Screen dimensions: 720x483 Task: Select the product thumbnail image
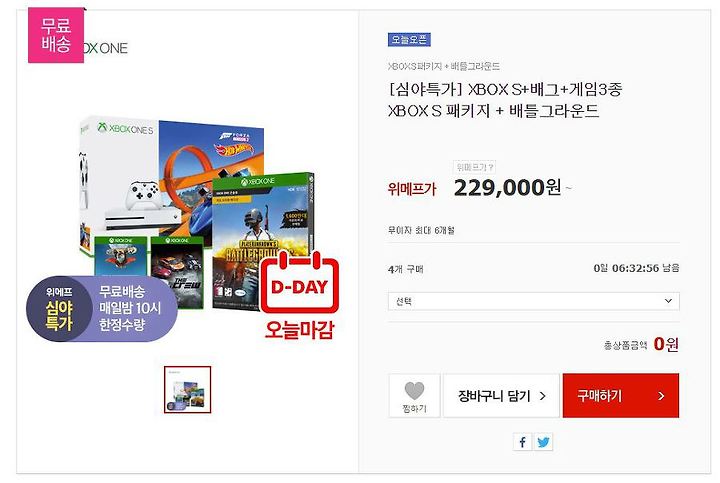[x=187, y=389]
